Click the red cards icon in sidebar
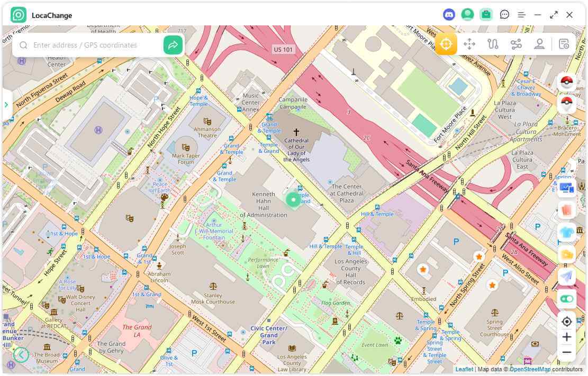Image resolution: width=588 pixels, height=376 pixels. coord(567,210)
